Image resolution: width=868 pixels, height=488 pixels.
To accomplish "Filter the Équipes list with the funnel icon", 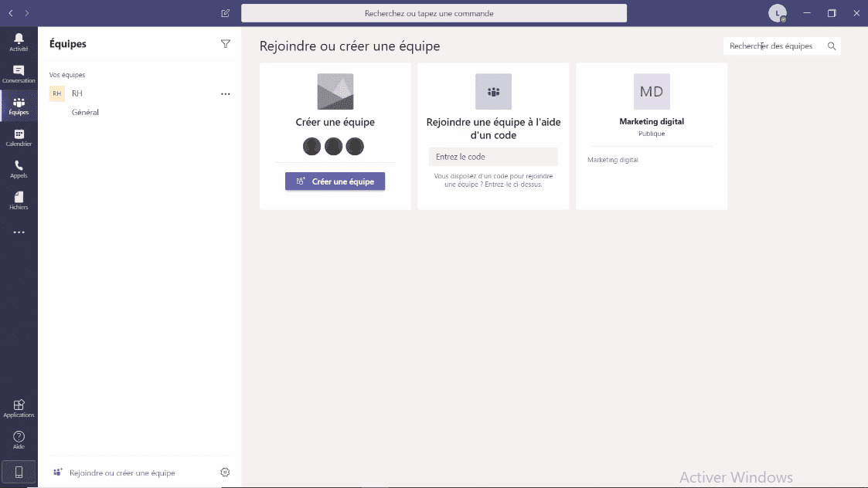I will coord(225,43).
